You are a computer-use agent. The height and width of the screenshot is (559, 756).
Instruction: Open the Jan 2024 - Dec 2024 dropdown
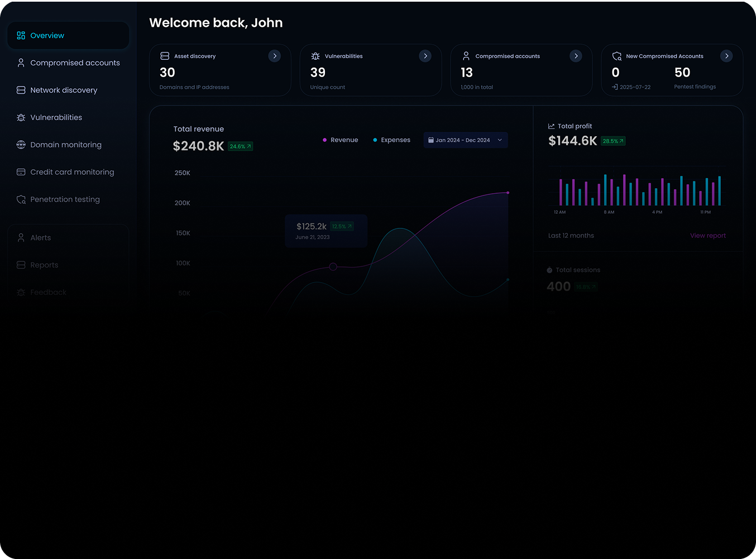pyautogui.click(x=466, y=140)
